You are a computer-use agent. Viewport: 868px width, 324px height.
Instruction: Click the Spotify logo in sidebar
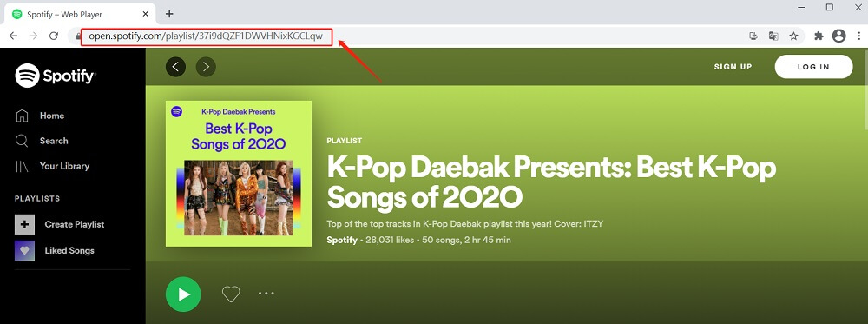pyautogui.click(x=55, y=76)
